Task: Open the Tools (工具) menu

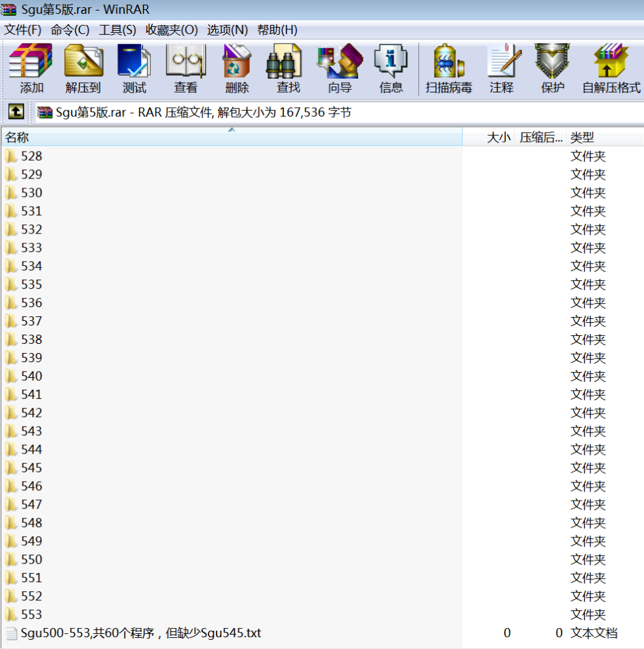Action: tap(117, 30)
